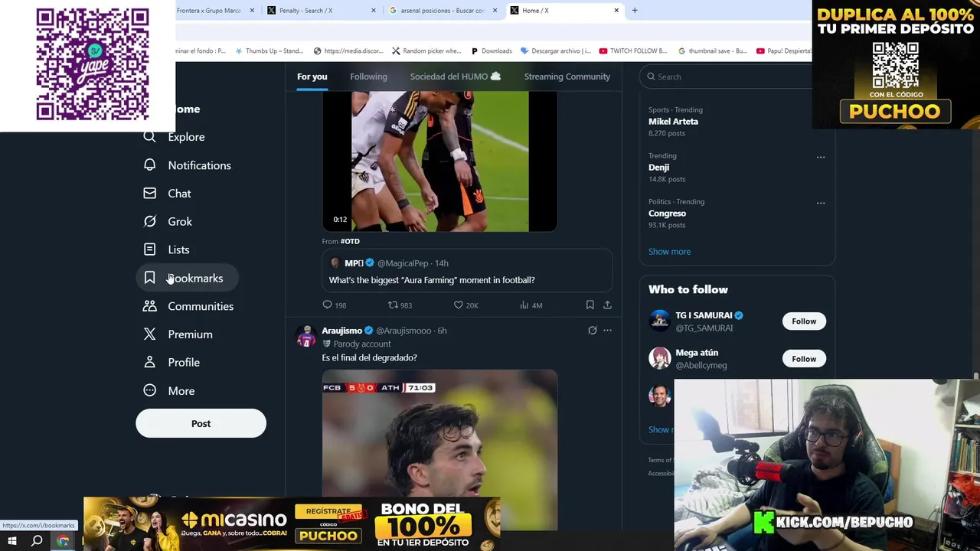Screen dimensions: 980x551
Task: Open the #OTD source link
Action: click(350, 241)
